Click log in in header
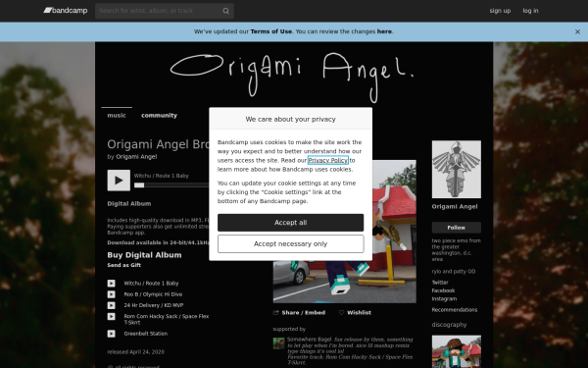 coord(530,11)
